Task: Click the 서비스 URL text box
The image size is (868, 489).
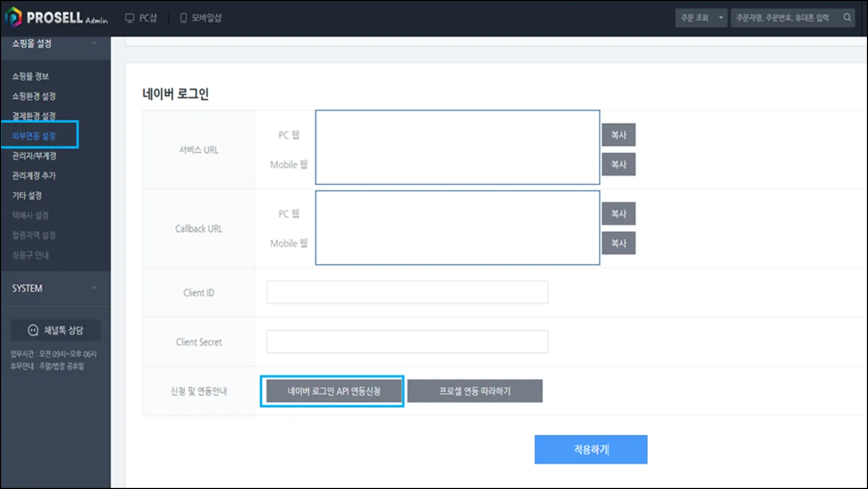Action: point(458,147)
